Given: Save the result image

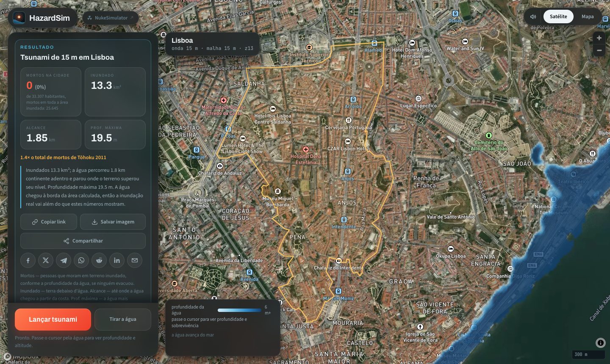Looking at the screenshot, I should click(x=113, y=222).
